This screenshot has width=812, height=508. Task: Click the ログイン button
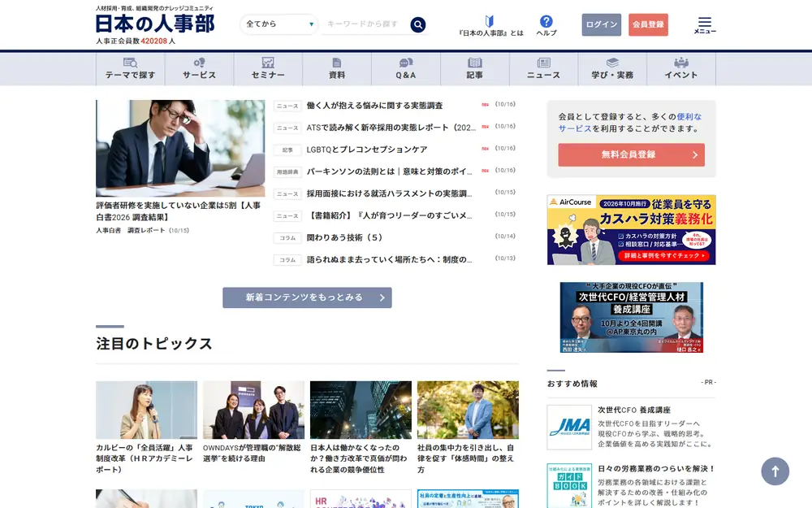coord(601,25)
